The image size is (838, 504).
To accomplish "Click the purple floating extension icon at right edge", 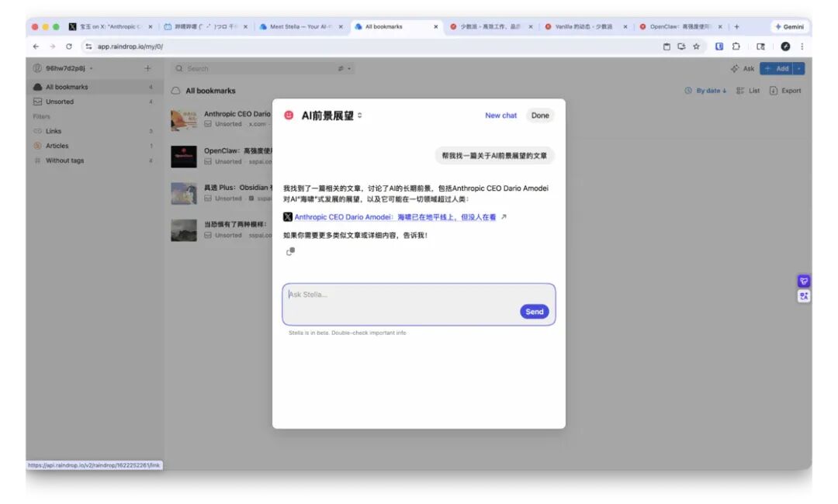I will click(803, 281).
